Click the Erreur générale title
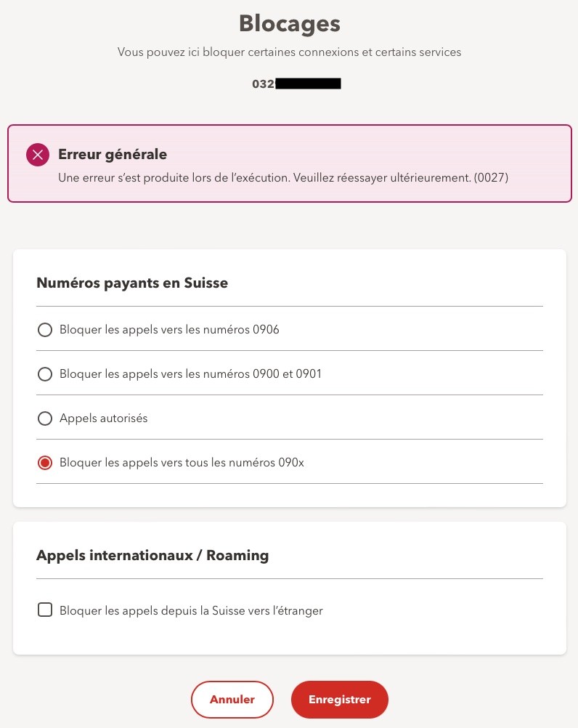This screenshot has height=728, width=578. pyautogui.click(x=113, y=154)
